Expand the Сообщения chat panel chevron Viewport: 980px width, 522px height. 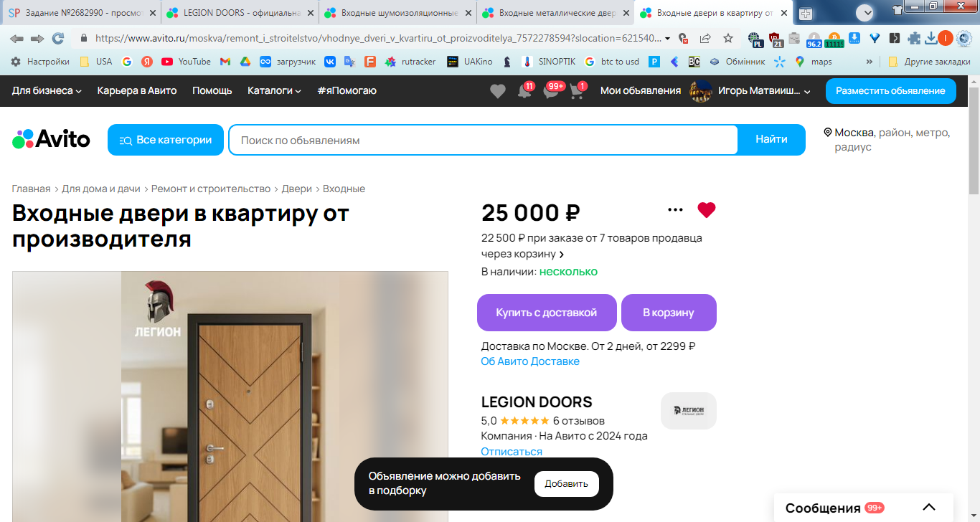click(929, 508)
